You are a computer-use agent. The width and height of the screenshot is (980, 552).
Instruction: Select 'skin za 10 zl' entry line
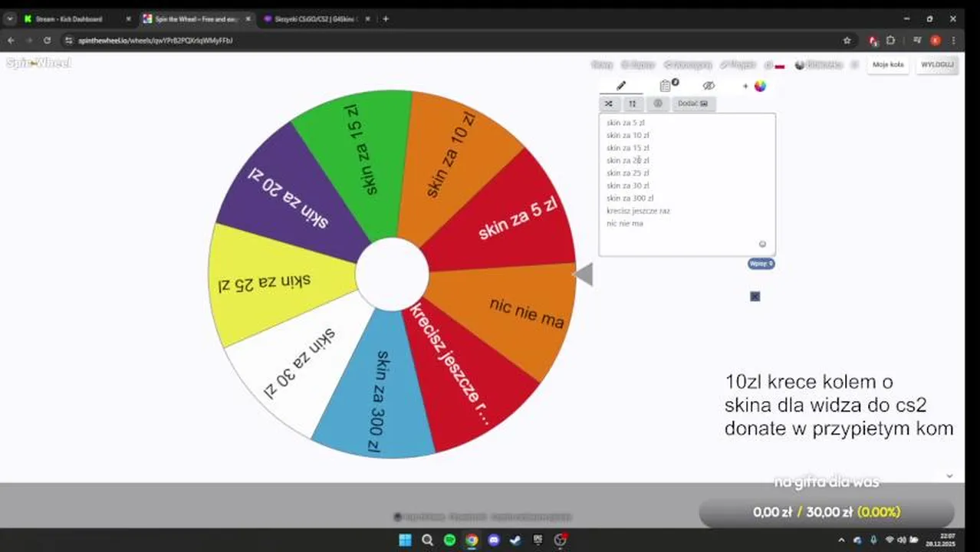pos(628,135)
